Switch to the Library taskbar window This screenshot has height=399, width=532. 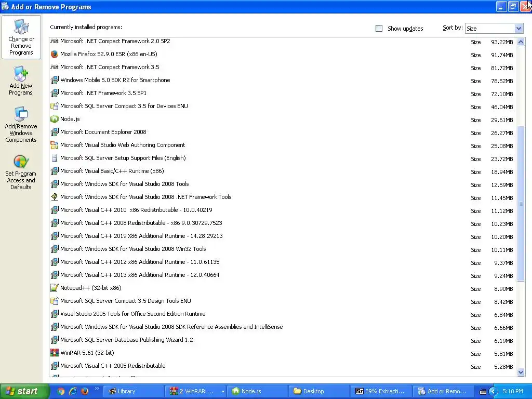[134, 391]
